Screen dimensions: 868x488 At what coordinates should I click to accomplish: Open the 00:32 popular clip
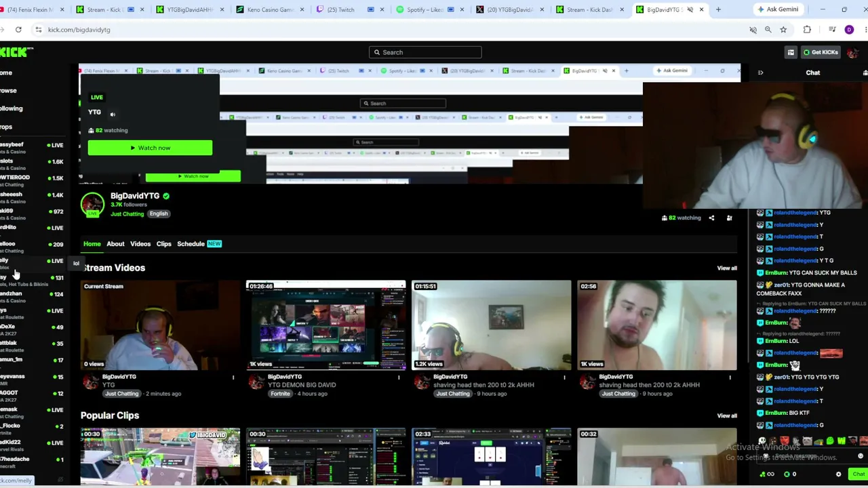tap(657, 457)
